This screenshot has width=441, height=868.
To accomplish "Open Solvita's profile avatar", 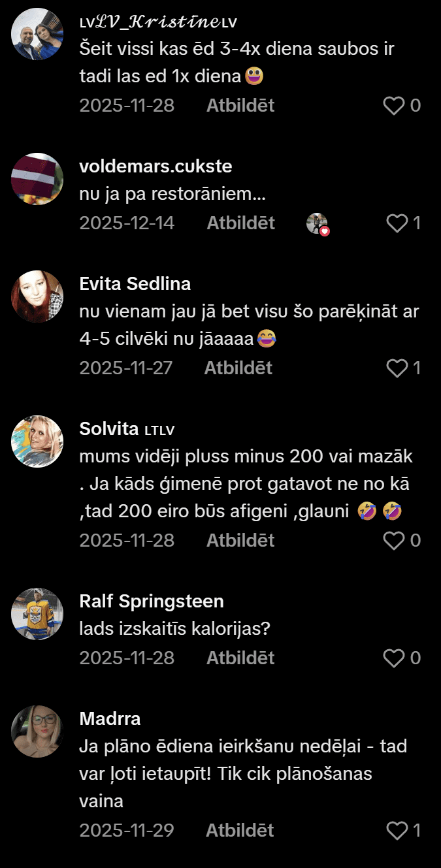I will [38, 441].
